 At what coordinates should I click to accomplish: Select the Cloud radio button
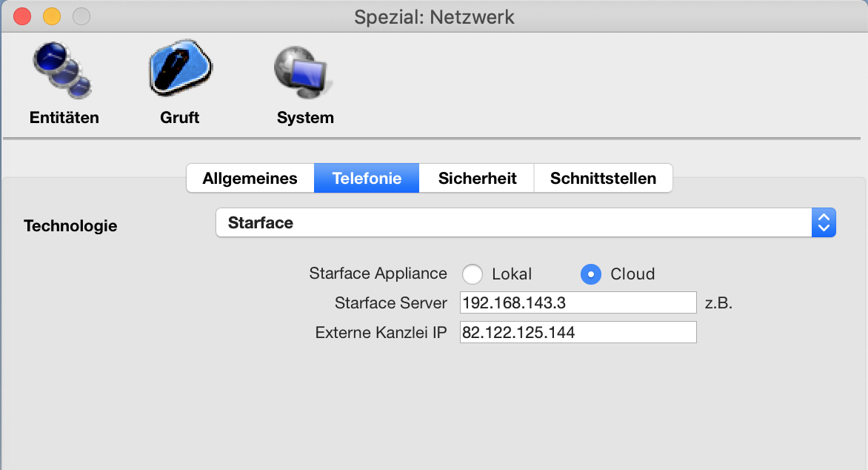591,274
